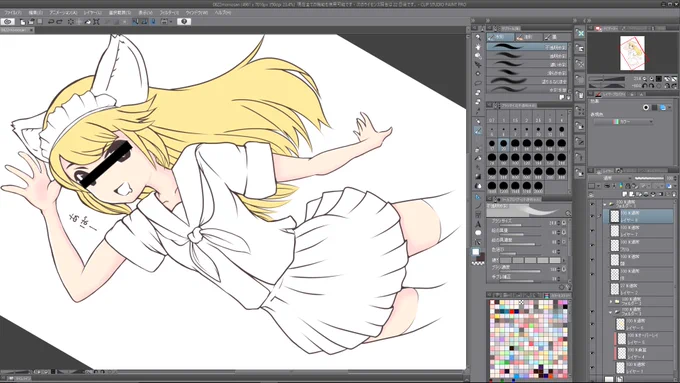Click the main drawing color swatch
This screenshot has width=680, height=383.
coord(476,252)
